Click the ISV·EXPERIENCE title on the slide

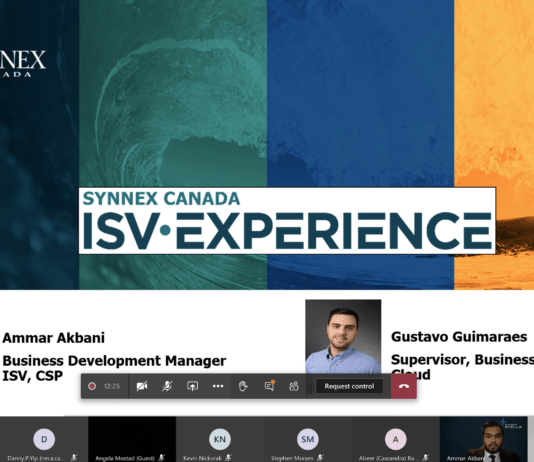coord(287,230)
